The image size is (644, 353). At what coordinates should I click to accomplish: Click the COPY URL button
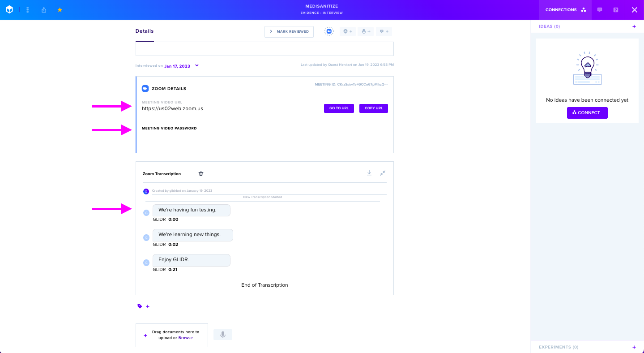[x=374, y=108]
